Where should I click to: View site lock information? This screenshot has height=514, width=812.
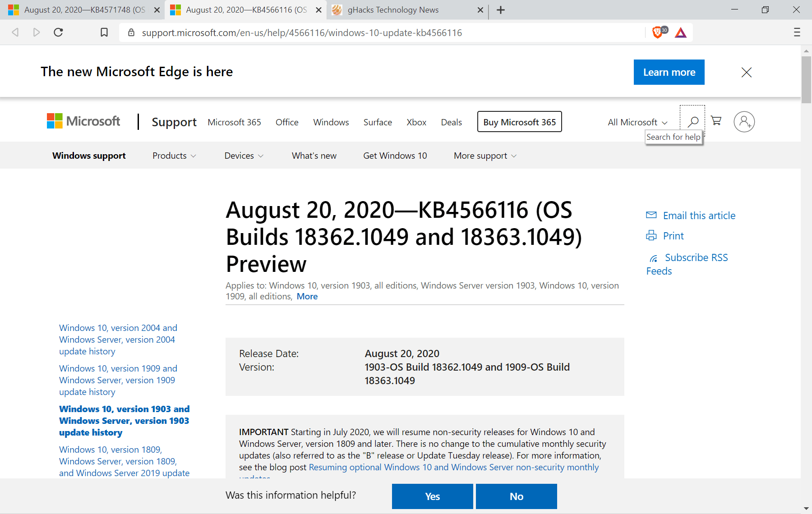point(131,32)
